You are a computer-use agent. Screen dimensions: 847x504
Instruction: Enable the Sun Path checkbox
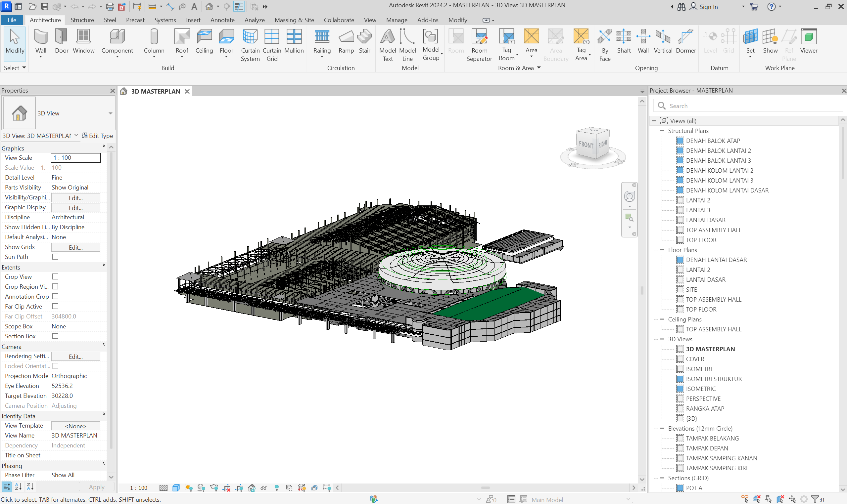pos(55,257)
